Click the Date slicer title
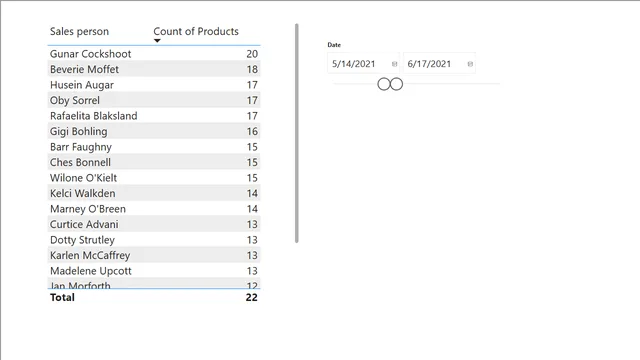The width and height of the screenshot is (640, 360). pyautogui.click(x=334, y=45)
